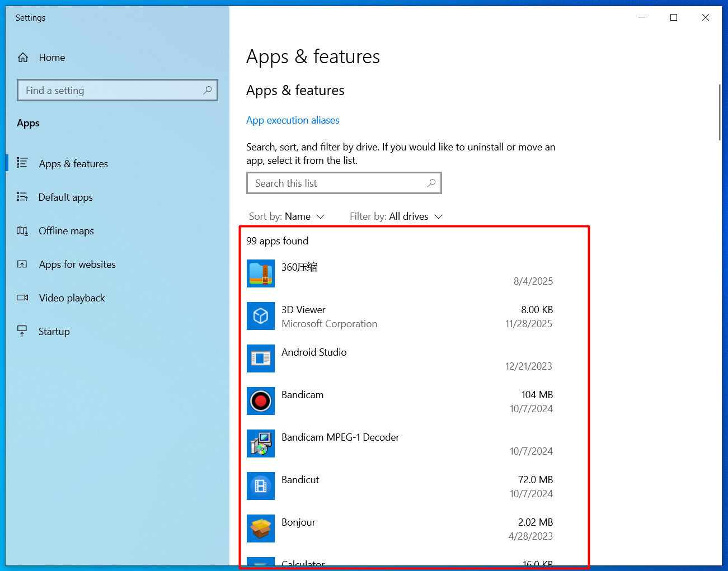This screenshot has width=728, height=571.
Task: Click the vertical scrollbar thumb on the right
Action: coord(720,112)
